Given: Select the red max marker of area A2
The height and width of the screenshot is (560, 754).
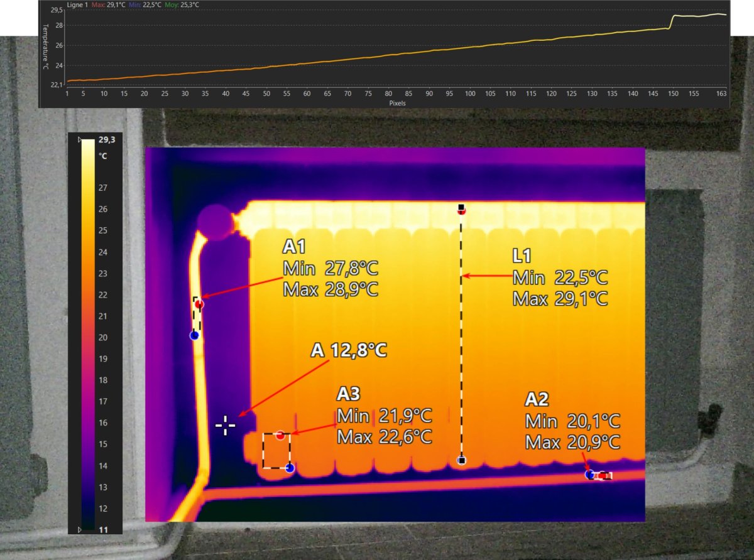Looking at the screenshot, I should tap(602, 476).
